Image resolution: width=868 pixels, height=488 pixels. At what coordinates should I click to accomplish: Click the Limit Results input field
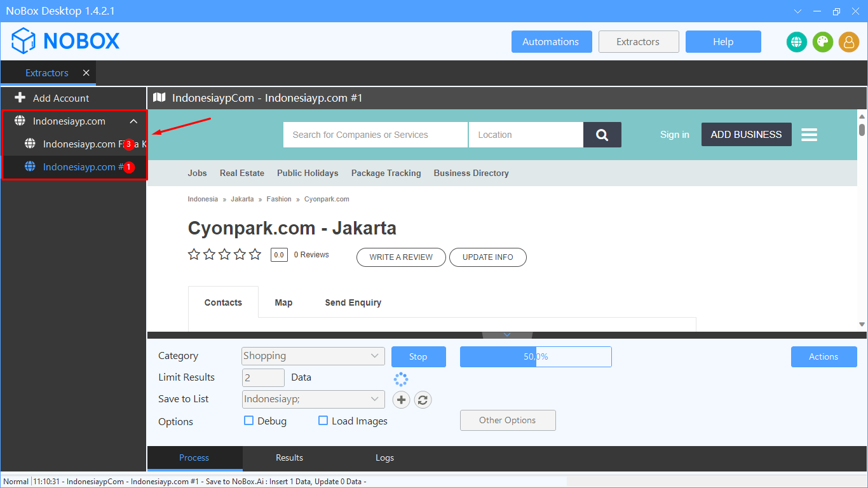[x=263, y=377]
